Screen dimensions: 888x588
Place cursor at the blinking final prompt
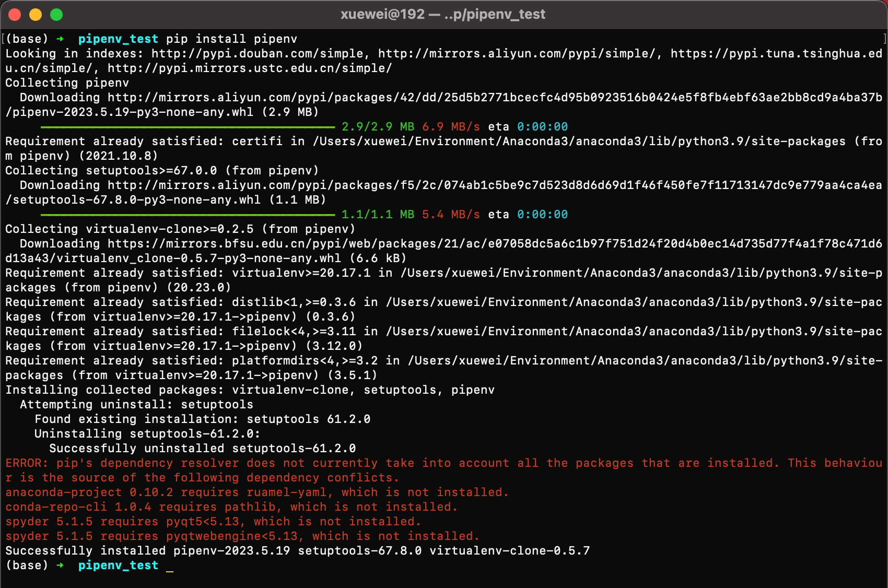coord(170,566)
